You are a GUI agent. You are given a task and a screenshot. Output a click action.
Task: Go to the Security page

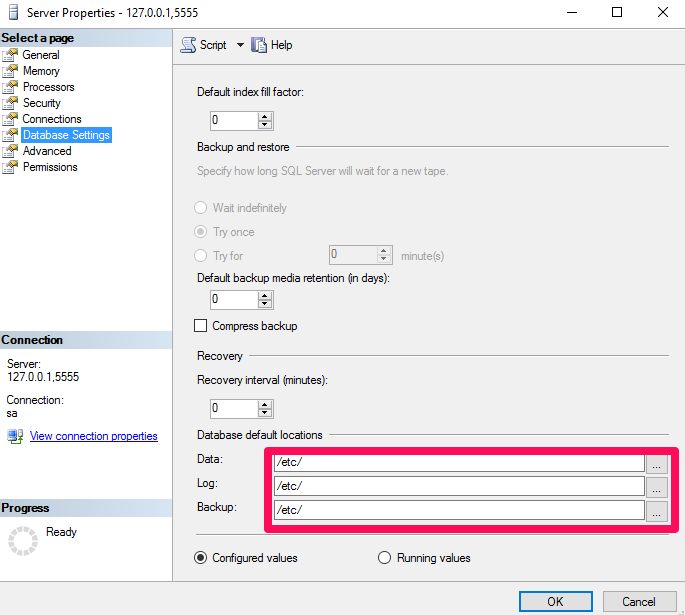[42, 103]
